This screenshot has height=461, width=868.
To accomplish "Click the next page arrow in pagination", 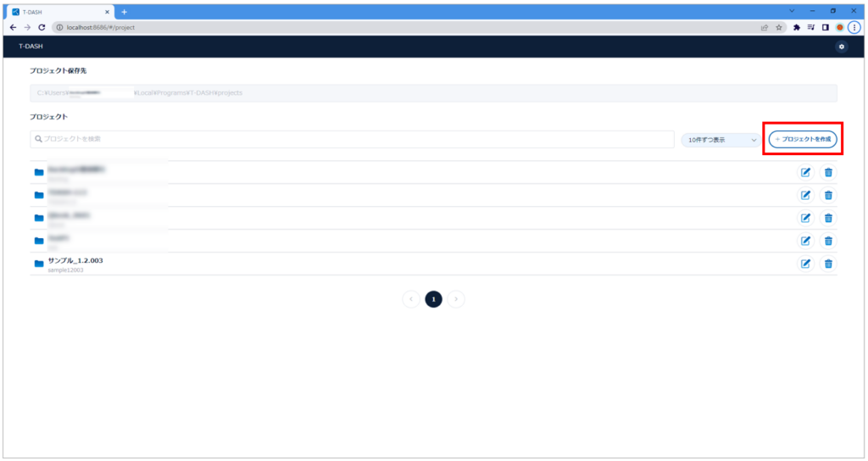I will coord(456,299).
